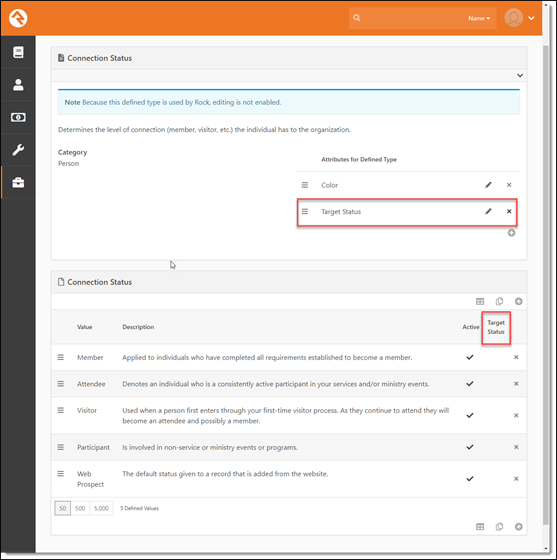
Task: Open merge template icon in top grid toolbar
Action: [499, 301]
